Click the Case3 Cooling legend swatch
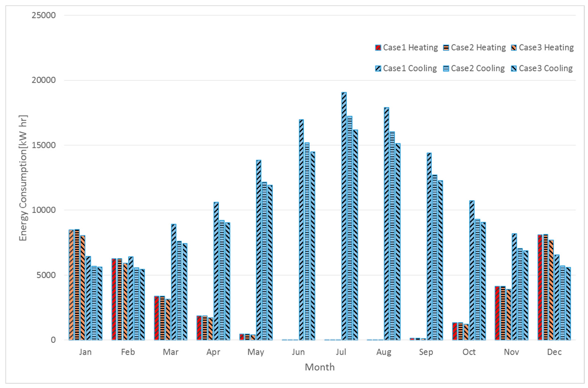The width and height of the screenshot is (588, 388). click(x=514, y=68)
